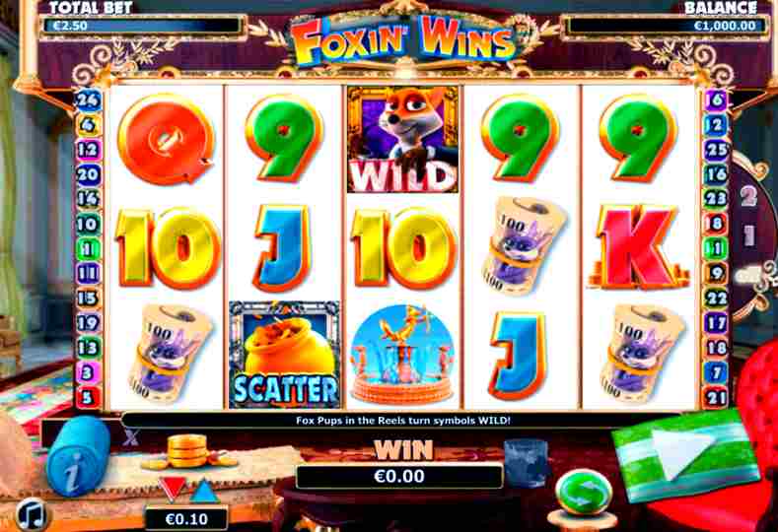Start autoplay with the green orb

pos(584,492)
